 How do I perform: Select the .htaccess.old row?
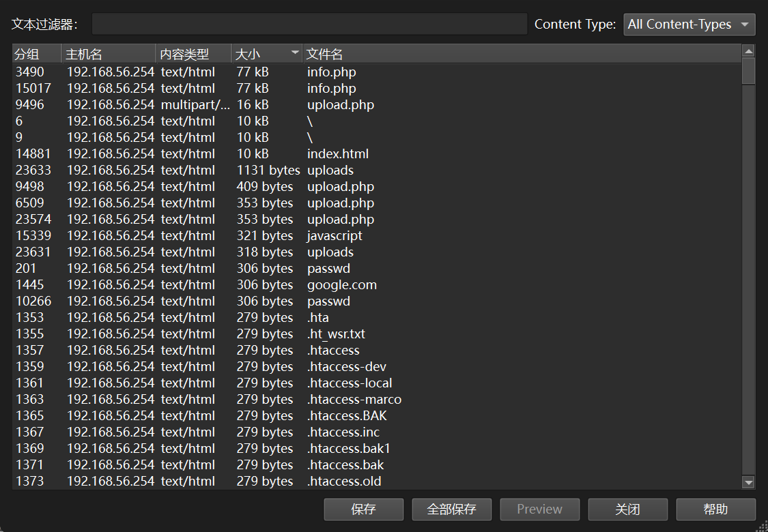pyautogui.click(x=377, y=482)
